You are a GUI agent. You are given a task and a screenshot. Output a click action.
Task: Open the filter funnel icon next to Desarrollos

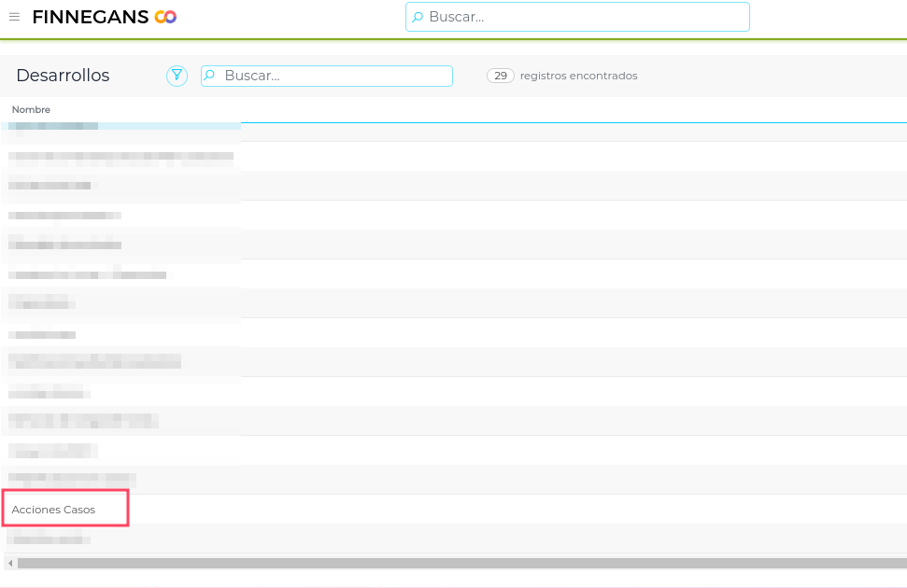click(177, 76)
